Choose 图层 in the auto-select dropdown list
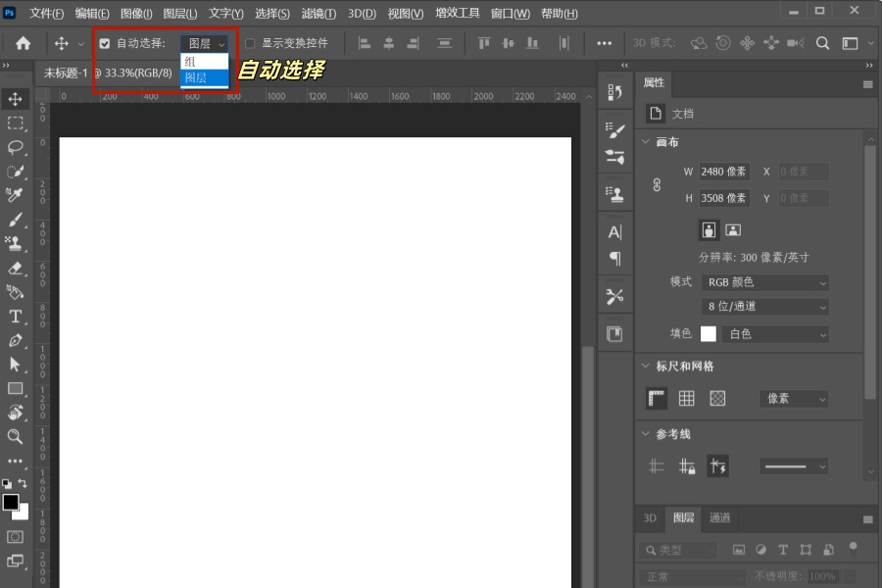The image size is (882, 588). [205, 77]
